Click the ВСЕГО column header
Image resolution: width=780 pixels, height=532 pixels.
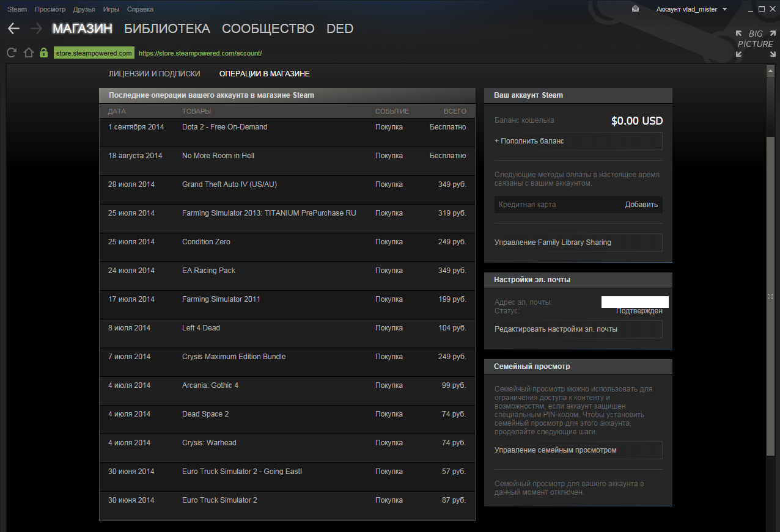click(455, 111)
